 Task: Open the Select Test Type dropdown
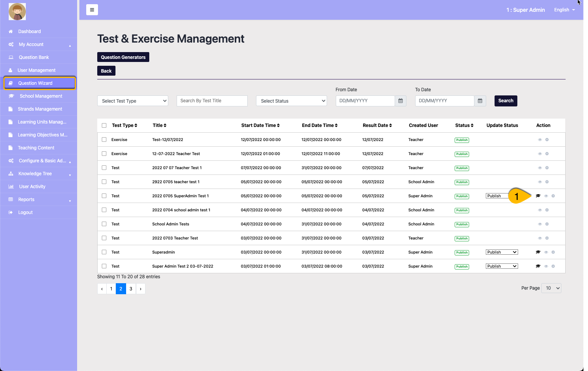pos(133,101)
